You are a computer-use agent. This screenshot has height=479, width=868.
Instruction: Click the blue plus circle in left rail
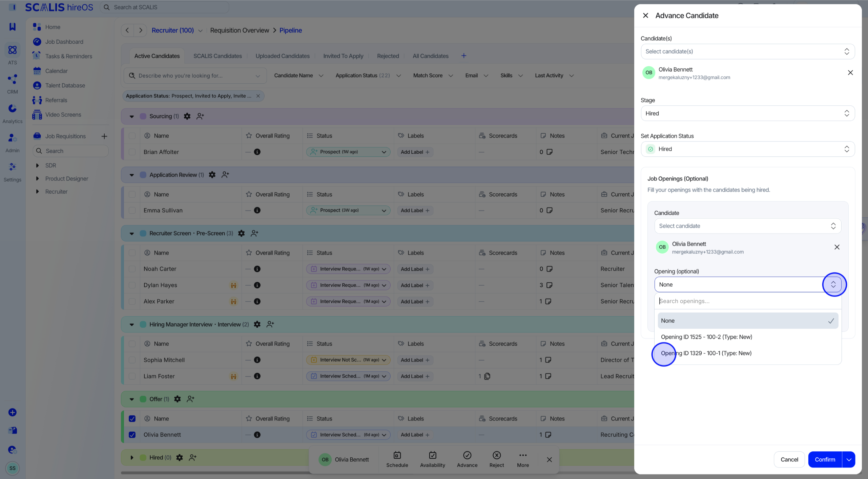13,413
